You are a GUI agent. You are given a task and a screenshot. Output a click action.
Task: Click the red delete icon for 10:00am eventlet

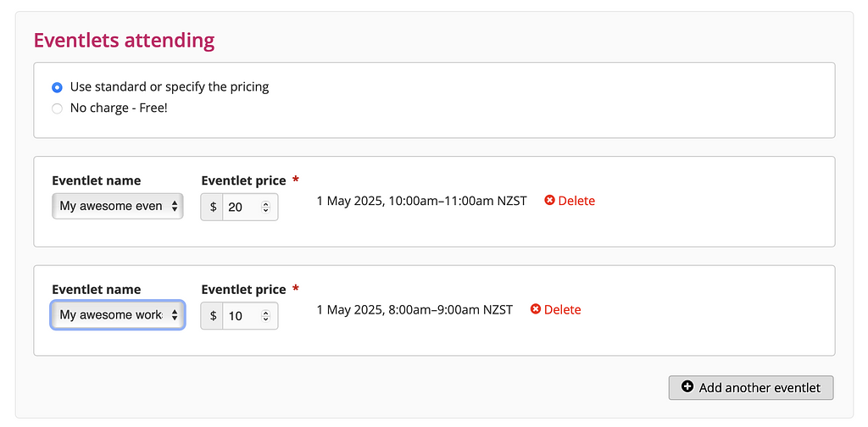click(x=549, y=201)
